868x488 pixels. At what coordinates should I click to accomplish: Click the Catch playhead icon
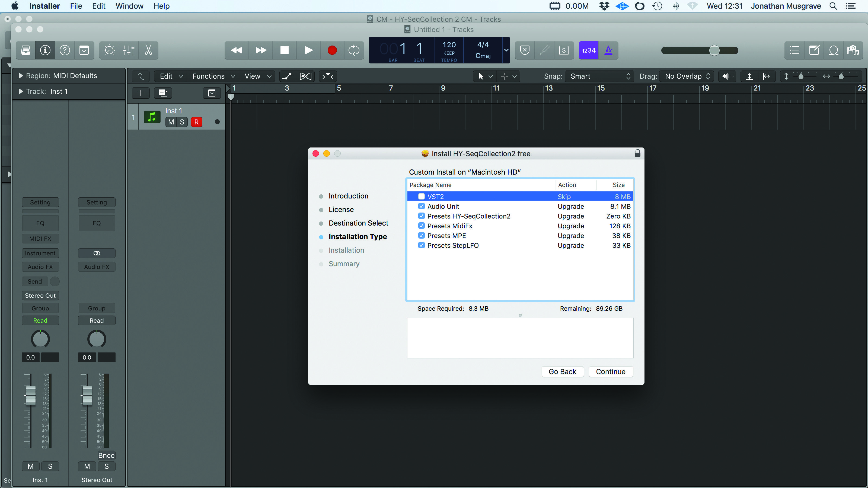328,76
